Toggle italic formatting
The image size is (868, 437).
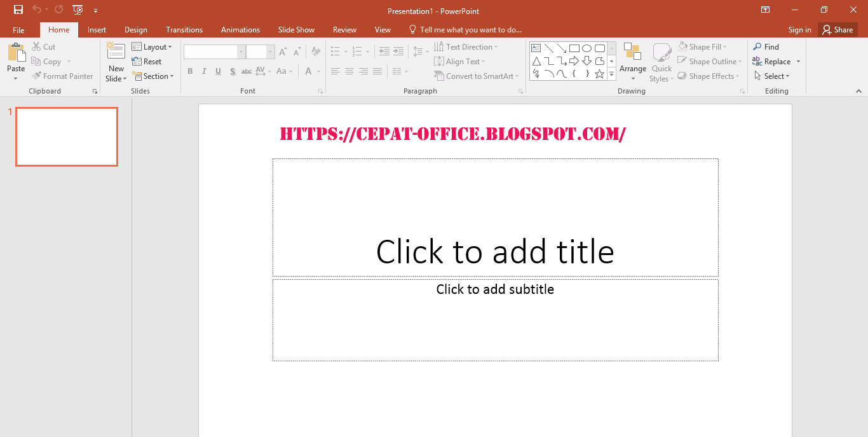[204, 71]
